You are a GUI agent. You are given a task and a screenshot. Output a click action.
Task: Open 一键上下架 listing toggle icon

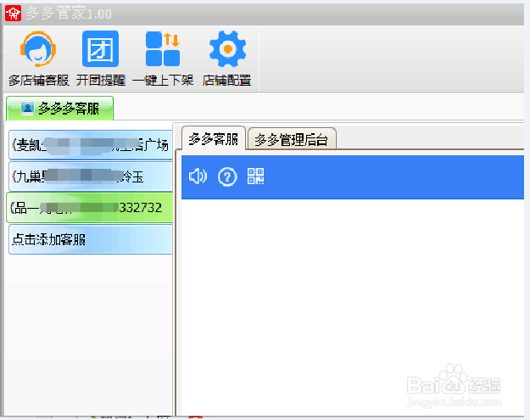163,49
